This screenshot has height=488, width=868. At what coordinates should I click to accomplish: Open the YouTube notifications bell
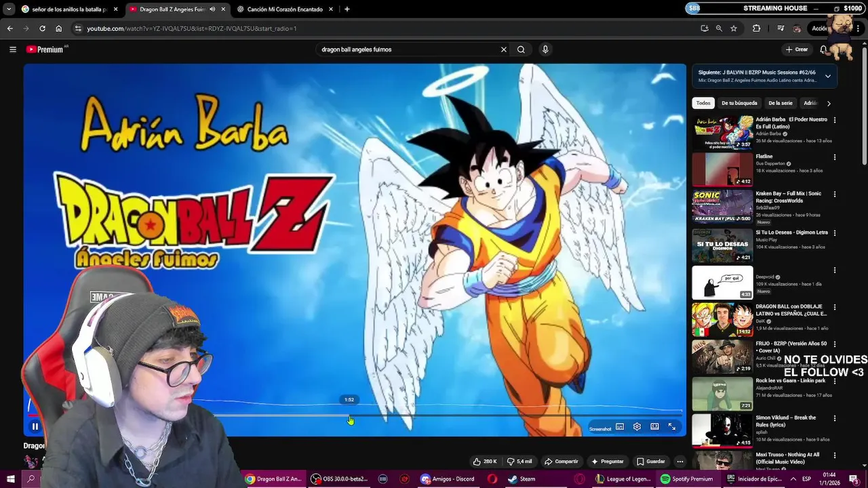point(823,49)
